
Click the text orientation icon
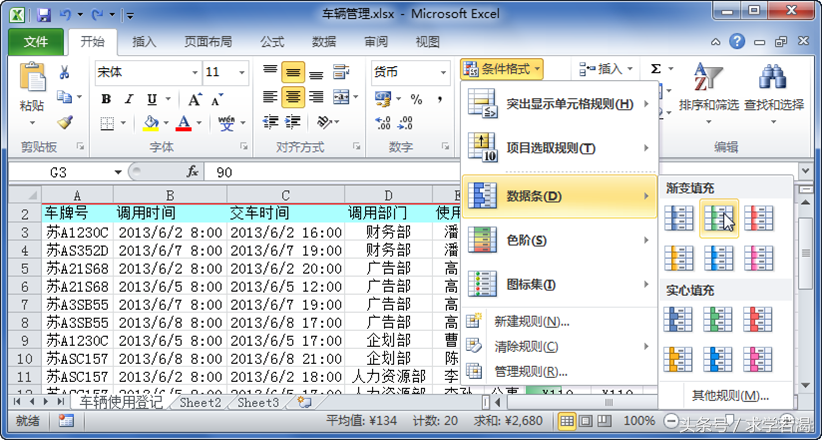(325, 122)
